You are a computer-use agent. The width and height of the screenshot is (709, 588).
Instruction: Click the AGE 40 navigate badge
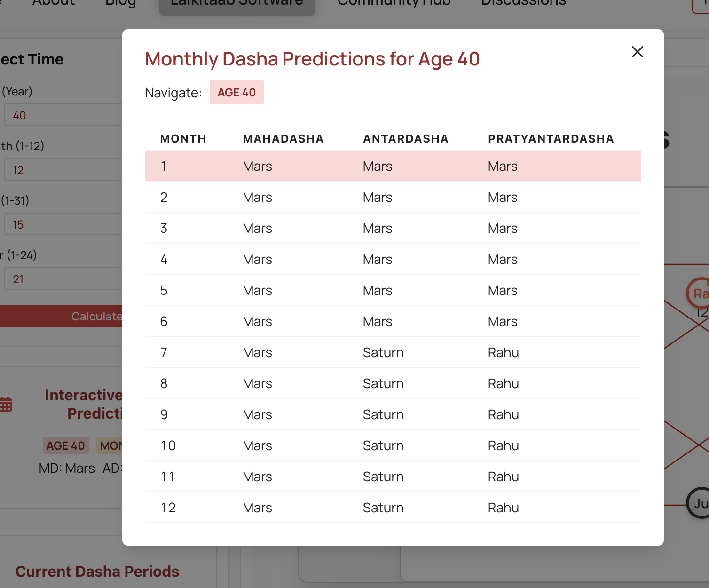pos(236,92)
